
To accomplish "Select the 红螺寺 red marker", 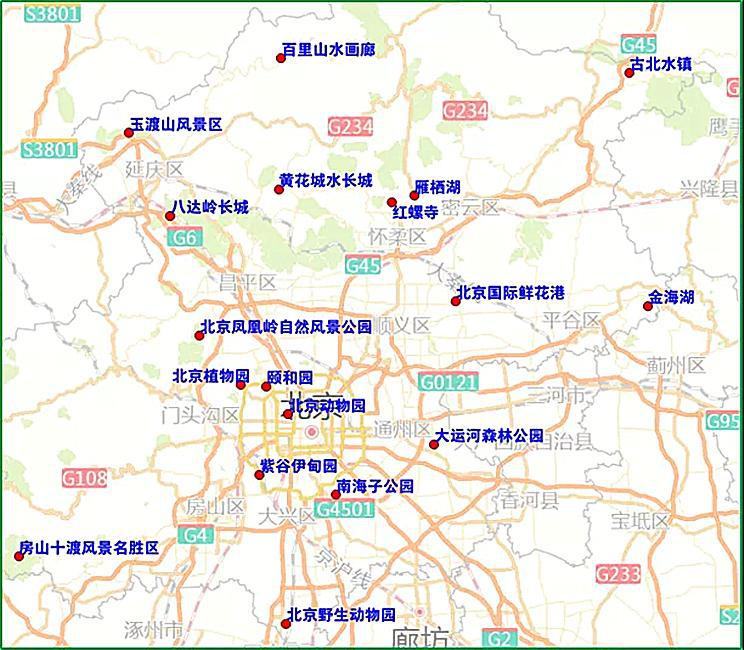I will 392,202.
